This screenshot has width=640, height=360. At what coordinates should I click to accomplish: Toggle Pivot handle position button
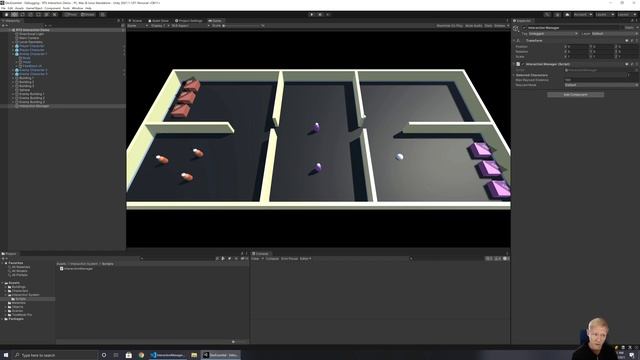71,14
